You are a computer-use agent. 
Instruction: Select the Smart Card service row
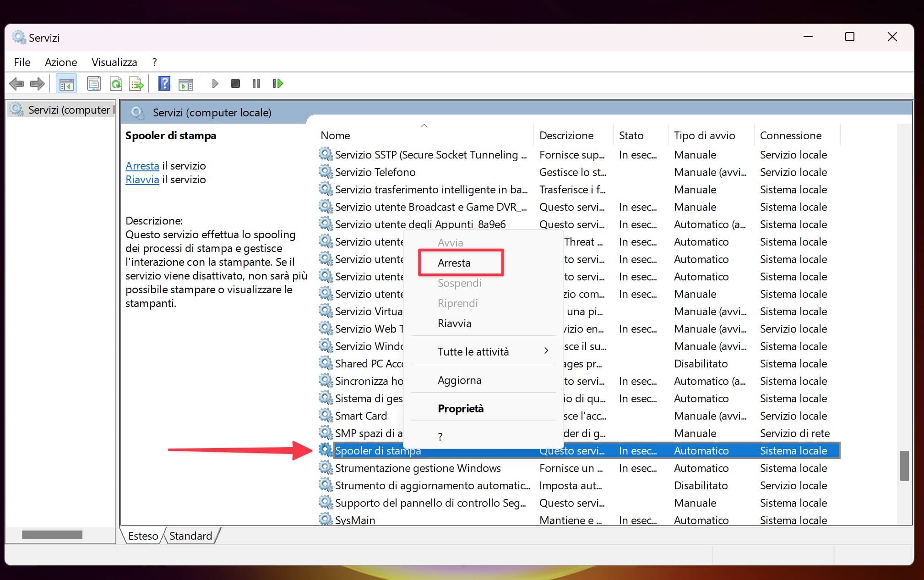579,416
